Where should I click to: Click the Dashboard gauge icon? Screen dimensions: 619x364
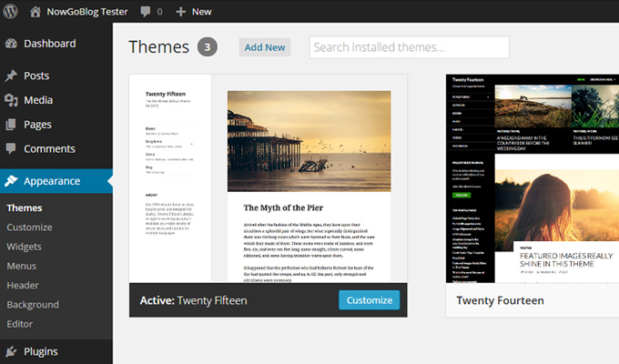tap(11, 44)
